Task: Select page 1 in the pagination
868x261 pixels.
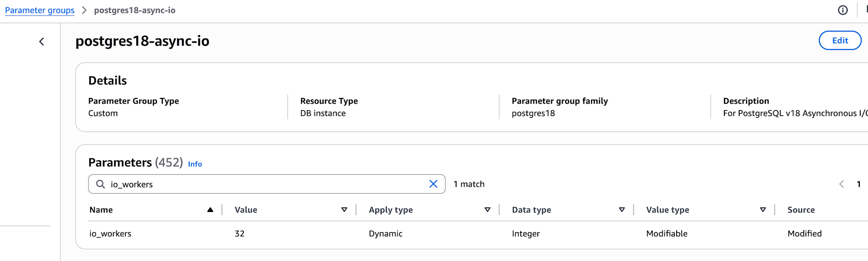Action: coord(858,184)
